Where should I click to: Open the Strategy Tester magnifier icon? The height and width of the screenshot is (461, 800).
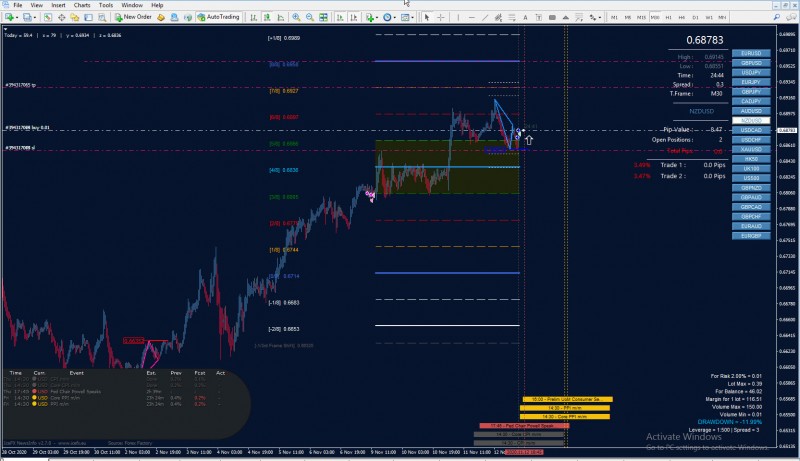coord(102,17)
